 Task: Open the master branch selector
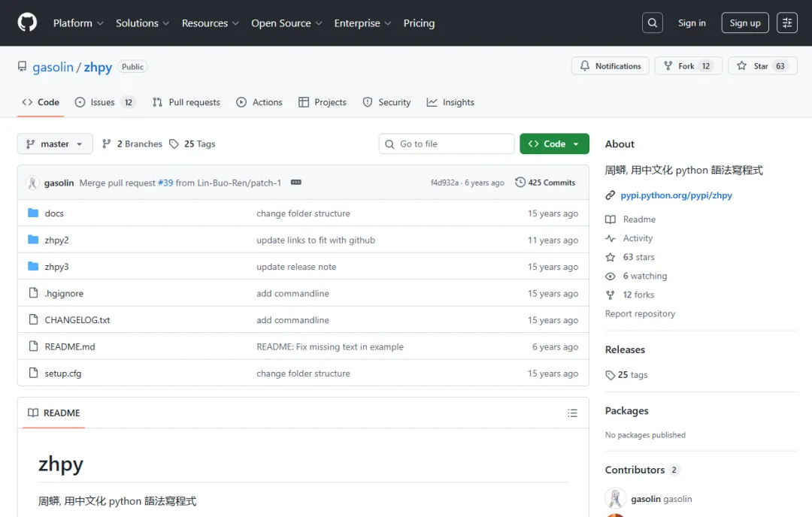55,144
